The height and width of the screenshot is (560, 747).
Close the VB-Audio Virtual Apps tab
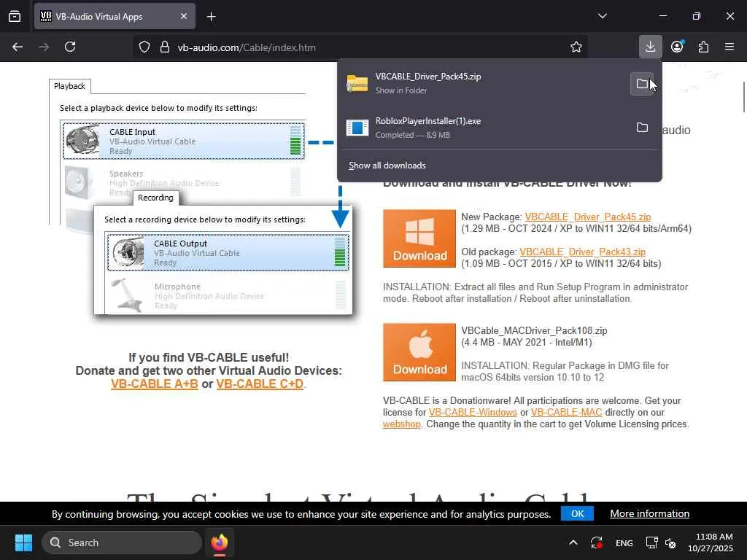(184, 16)
